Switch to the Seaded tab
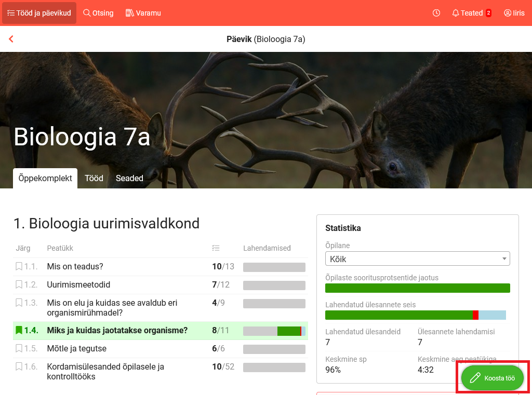The width and height of the screenshot is (532, 395). pos(129,178)
